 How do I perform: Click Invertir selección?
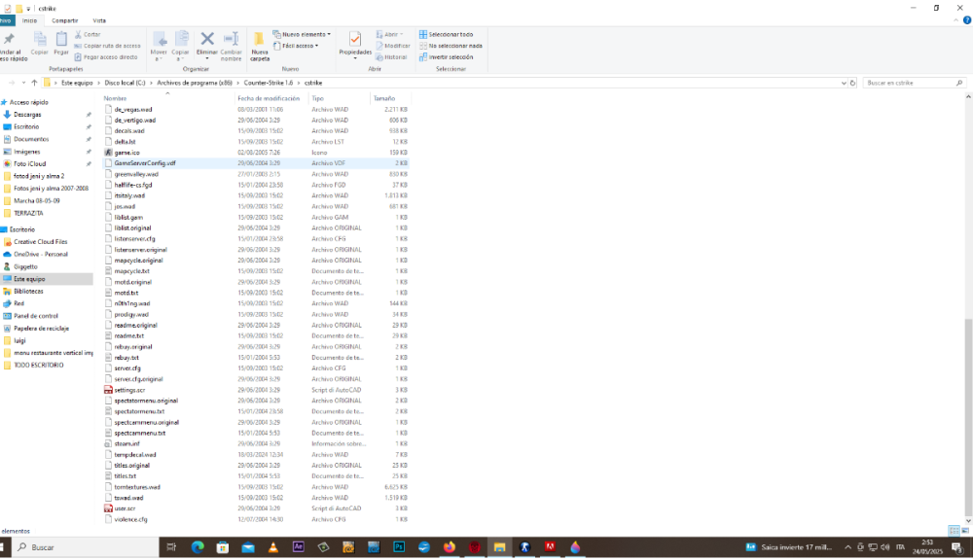coord(447,57)
